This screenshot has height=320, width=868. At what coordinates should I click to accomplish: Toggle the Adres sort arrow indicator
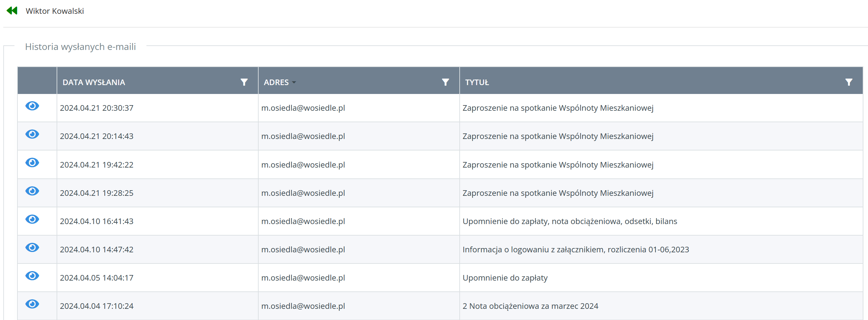click(x=294, y=82)
